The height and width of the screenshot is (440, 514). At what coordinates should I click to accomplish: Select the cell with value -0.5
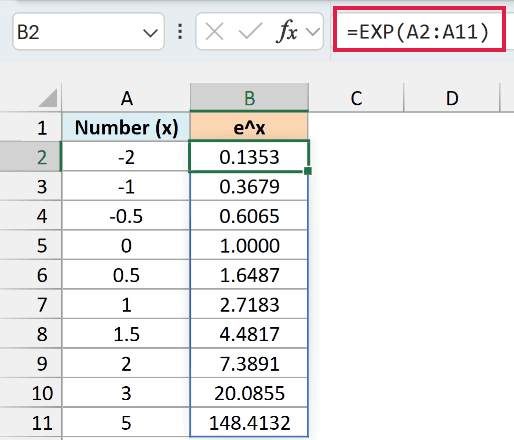tap(126, 215)
